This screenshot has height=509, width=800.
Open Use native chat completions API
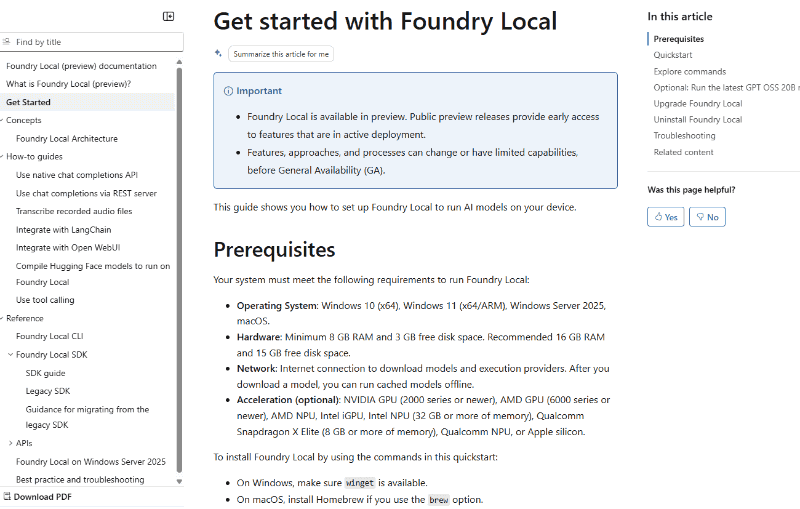(77, 175)
